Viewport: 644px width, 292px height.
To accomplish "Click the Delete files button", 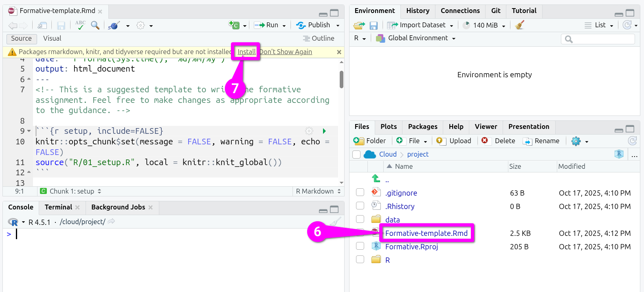I will [x=498, y=141].
